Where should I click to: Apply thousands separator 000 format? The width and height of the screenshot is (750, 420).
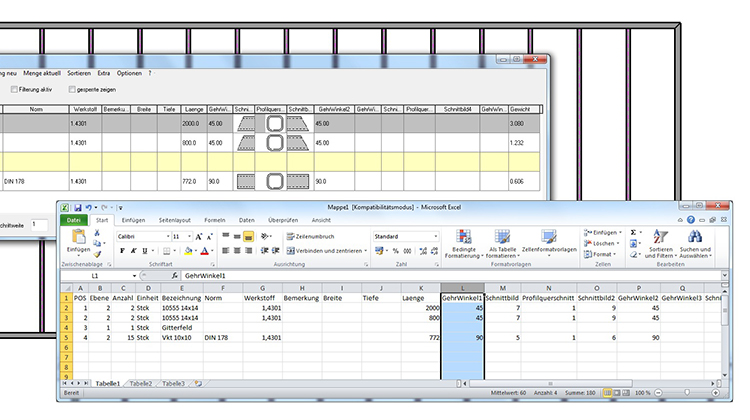pyautogui.click(x=407, y=251)
